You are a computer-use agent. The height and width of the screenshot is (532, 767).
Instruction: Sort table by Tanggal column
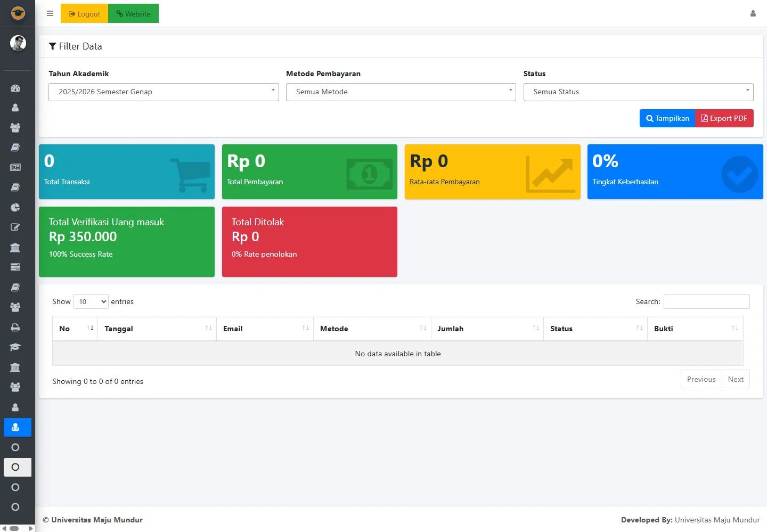tap(157, 329)
